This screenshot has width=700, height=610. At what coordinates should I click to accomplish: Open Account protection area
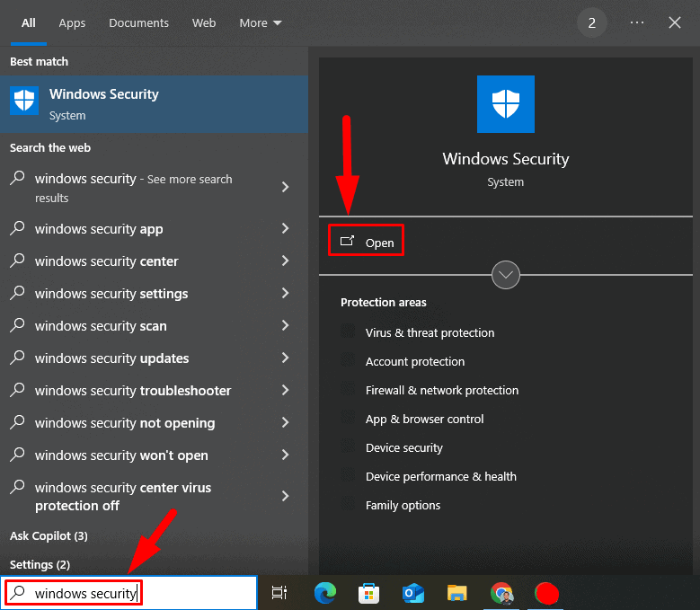point(415,361)
